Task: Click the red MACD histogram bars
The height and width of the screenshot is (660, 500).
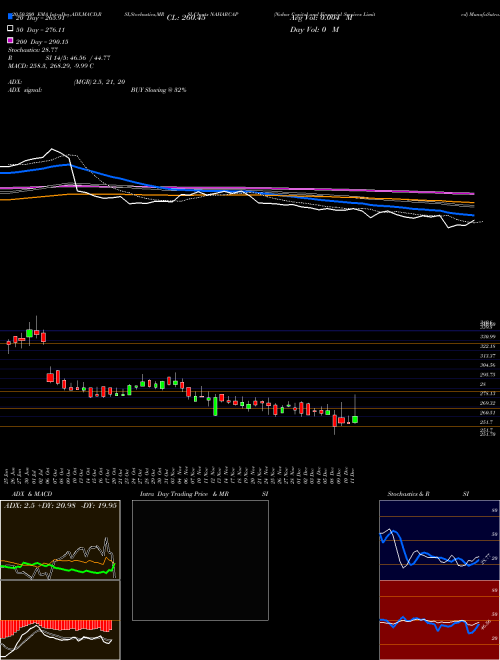Action: click(x=56, y=626)
